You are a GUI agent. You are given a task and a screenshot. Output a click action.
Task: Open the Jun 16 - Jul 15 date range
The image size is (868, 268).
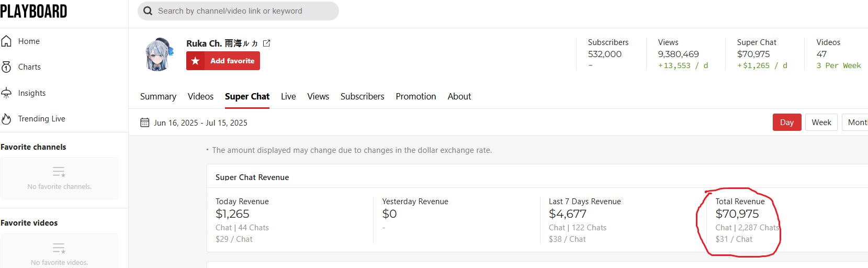click(200, 123)
